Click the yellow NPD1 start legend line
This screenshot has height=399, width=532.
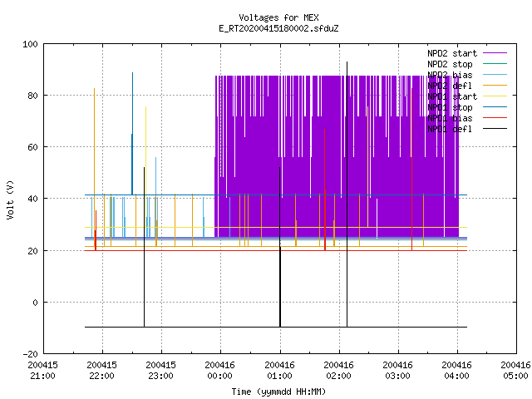pyautogui.click(x=495, y=96)
